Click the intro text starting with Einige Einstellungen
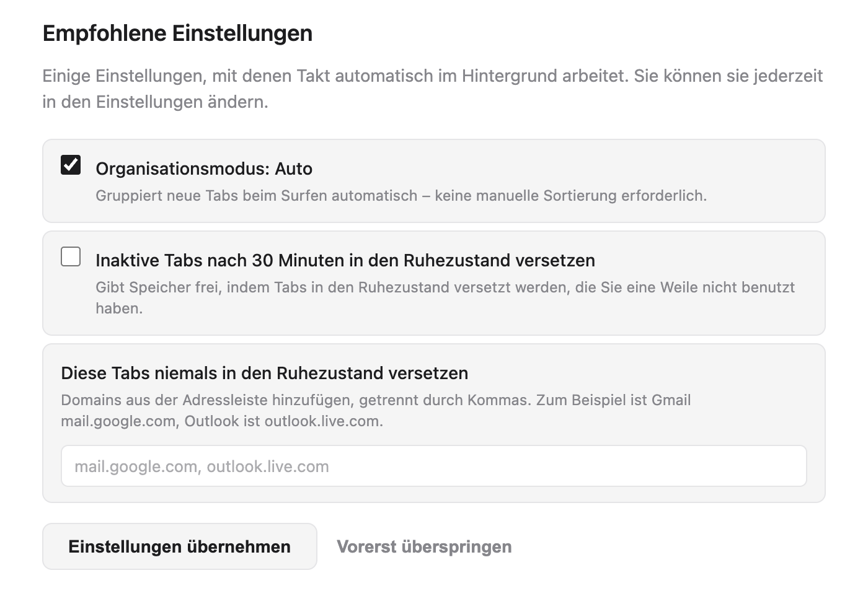 pos(433,89)
